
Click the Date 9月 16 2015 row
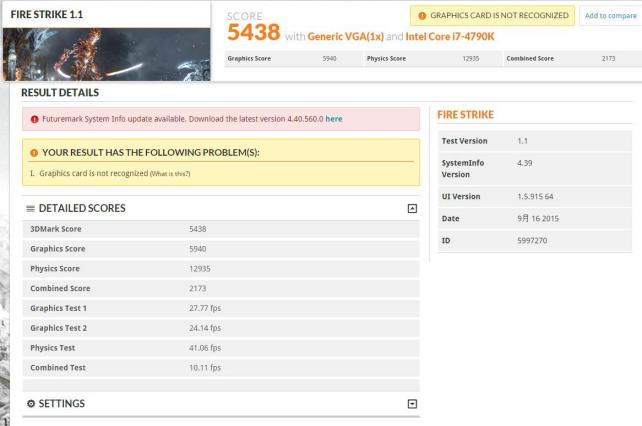coord(535,219)
